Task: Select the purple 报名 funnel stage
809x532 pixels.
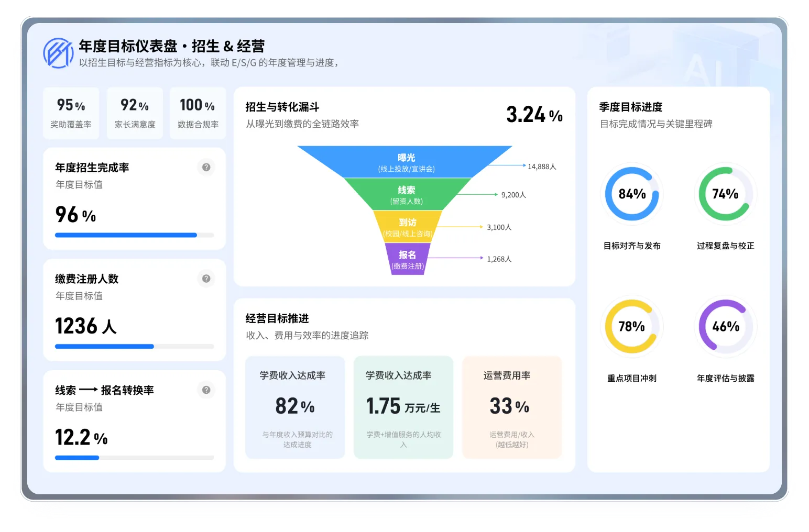Action: pyautogui.click(x=407, y=259)
